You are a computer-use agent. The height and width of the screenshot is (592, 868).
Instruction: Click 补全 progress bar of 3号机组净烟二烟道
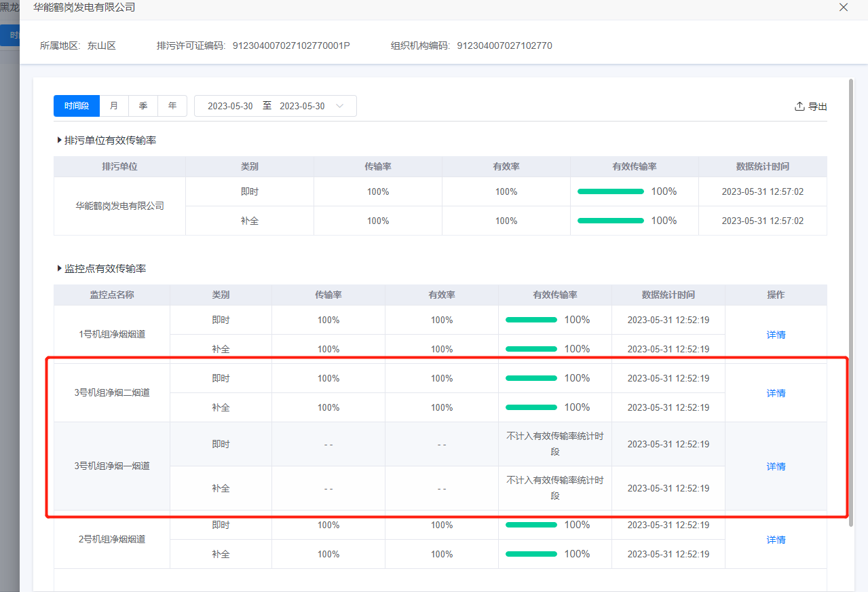pos(531,407)
